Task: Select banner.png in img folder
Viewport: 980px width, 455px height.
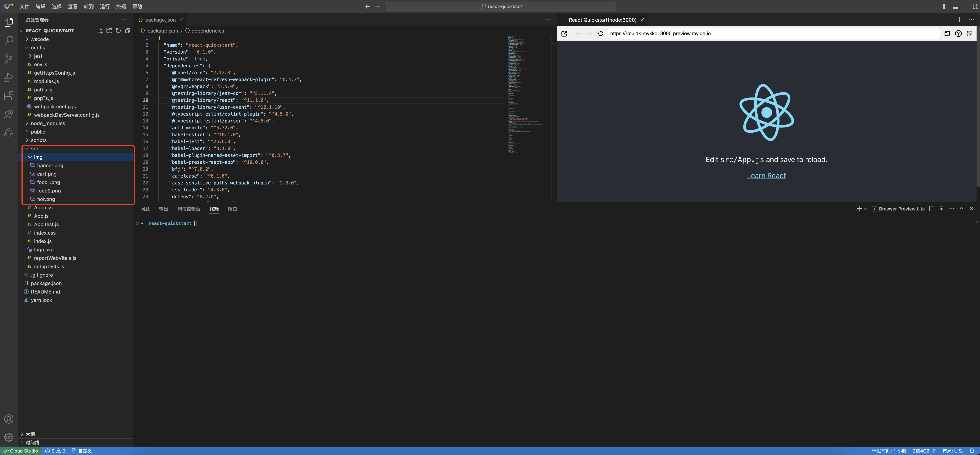Action: click(x=50, y=165)
